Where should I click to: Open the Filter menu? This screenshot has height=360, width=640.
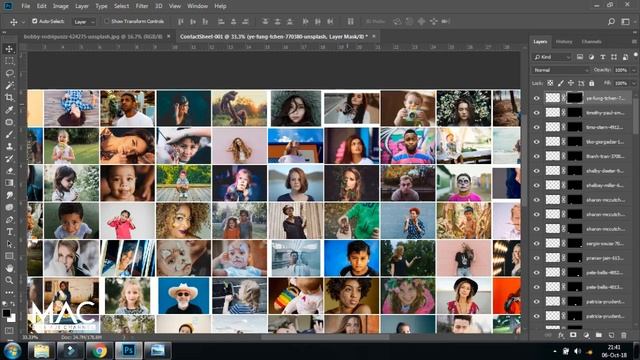pos(142,6)
